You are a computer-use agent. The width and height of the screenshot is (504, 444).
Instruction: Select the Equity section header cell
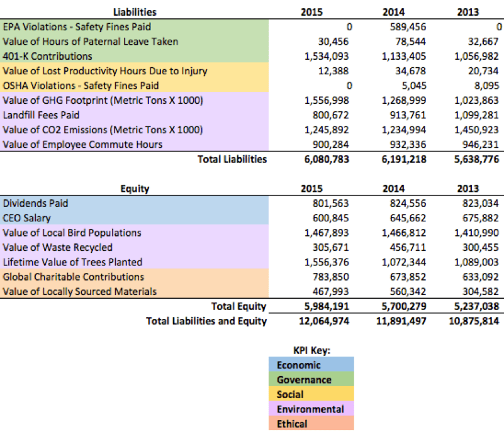click(135, 189)
